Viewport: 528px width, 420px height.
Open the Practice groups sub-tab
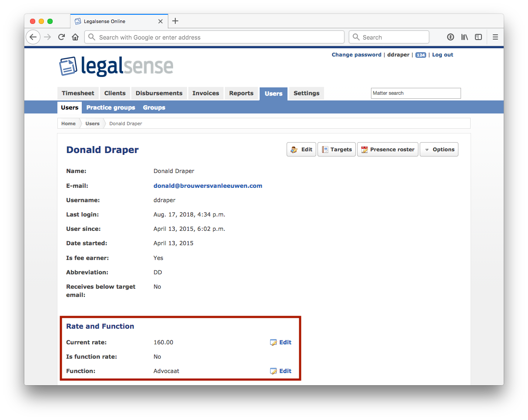(110, 107)
